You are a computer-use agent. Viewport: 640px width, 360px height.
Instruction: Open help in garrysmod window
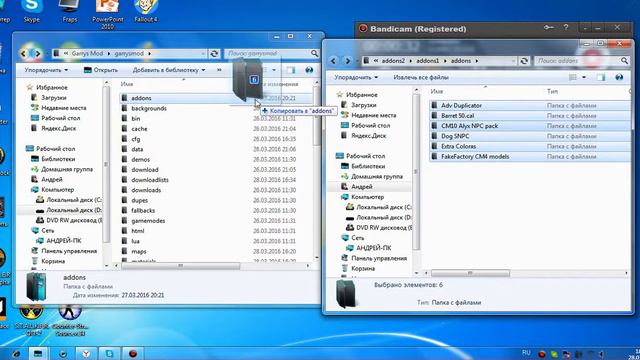click(309, 70)
